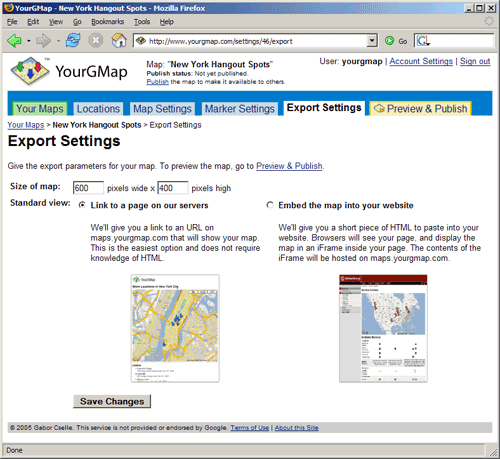Open the Go menu
This screenshot has height=459, width=500.
77,22
